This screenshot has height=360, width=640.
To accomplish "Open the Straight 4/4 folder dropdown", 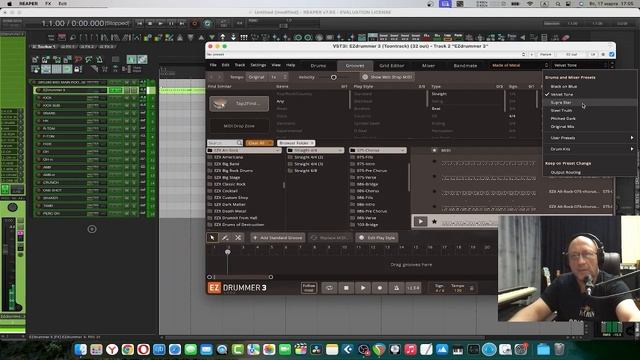I will tap(315, 150).
